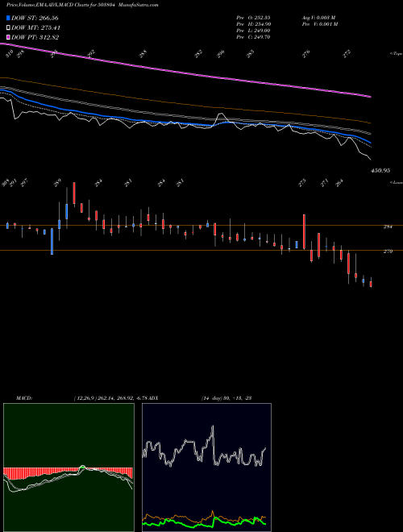This screenshot has width=403, height=532.
Task: Select the 'DOW MT: 275.41' legend text
Action: (x=36, y=28)
